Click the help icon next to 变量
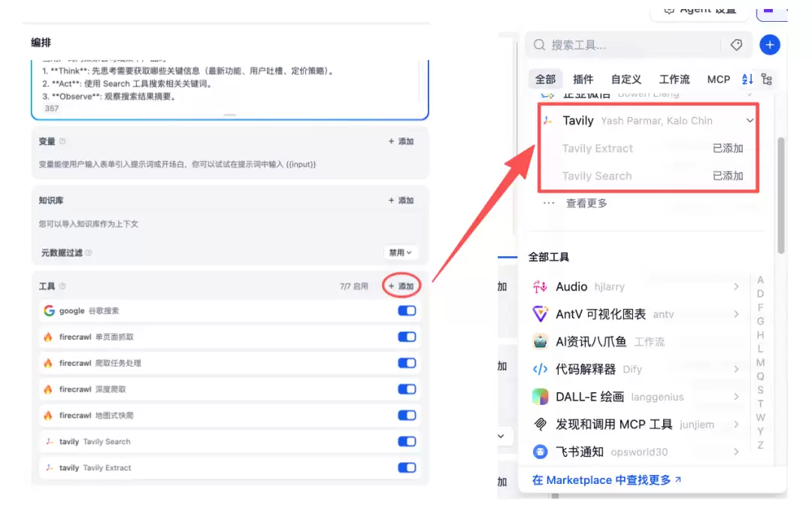 pos(62,141)
